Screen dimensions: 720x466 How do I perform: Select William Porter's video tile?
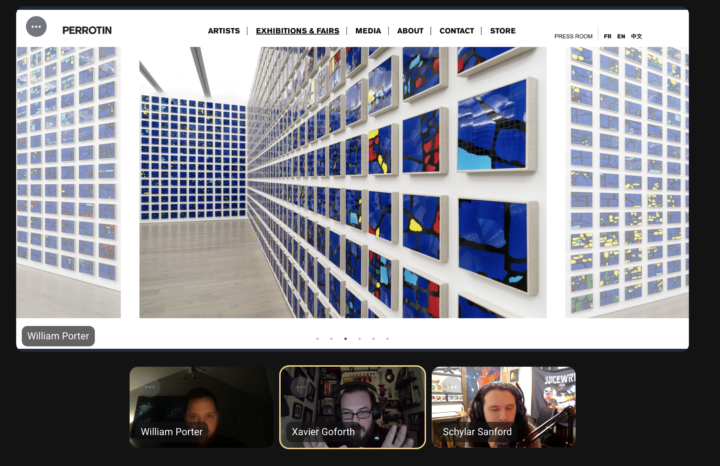(201, 407)
